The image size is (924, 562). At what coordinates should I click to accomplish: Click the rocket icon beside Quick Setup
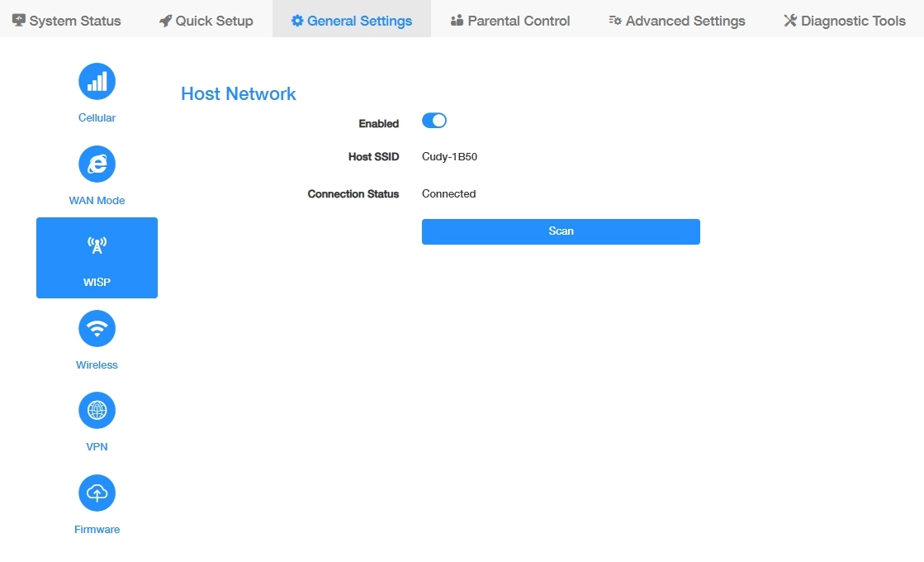tap(166, 21)
